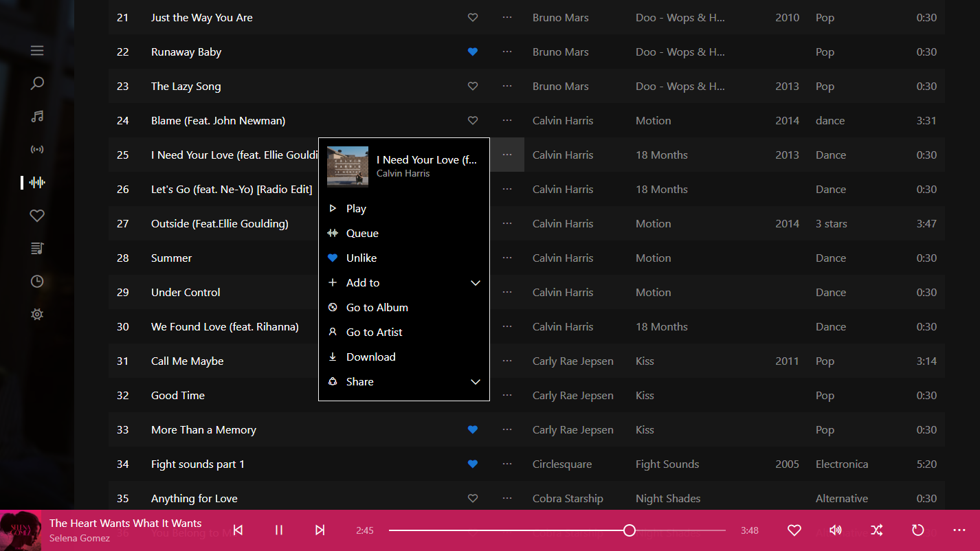Select Go to Album in context menu
Image resolution: width=980 pixels, height=551 pixels.
377,307
